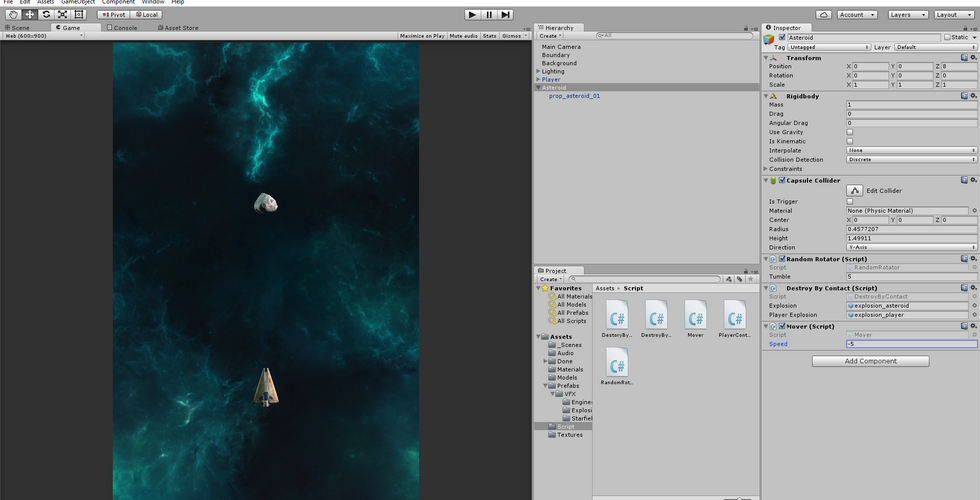Click the Step frame button
The height and width of the screenshot is (500, 980).
(x=506, y=15)
